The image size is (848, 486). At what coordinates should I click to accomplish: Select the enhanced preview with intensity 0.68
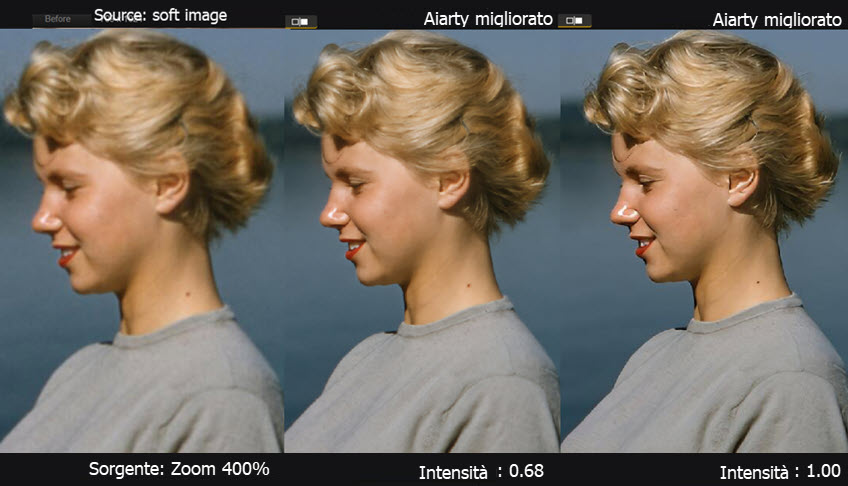[x=422, y=241]
